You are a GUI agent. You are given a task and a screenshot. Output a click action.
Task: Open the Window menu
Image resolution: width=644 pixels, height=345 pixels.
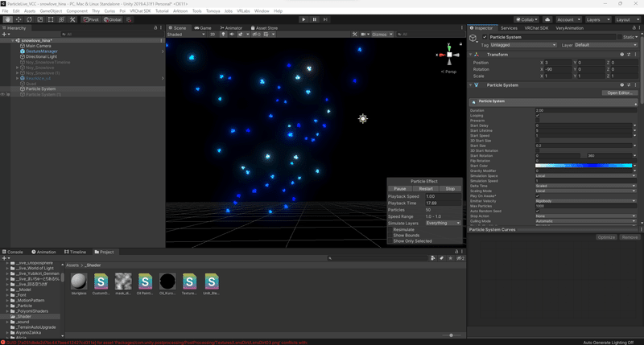click(262, 11)
